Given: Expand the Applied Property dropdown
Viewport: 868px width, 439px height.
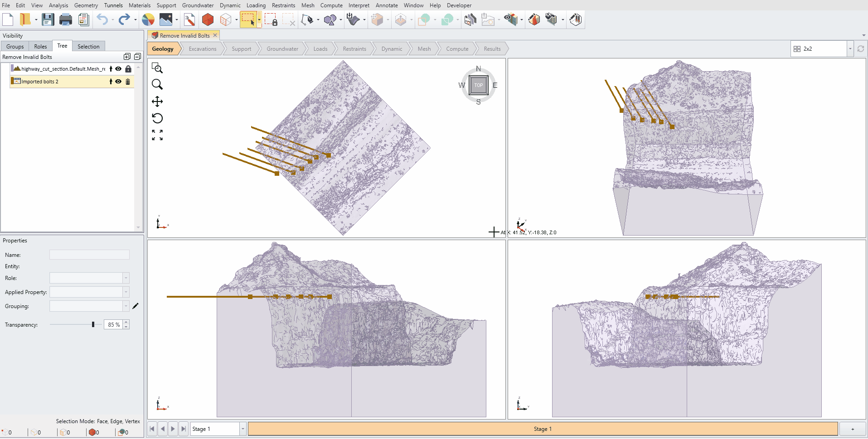Looking at the screenshot, I should (126, 292).
